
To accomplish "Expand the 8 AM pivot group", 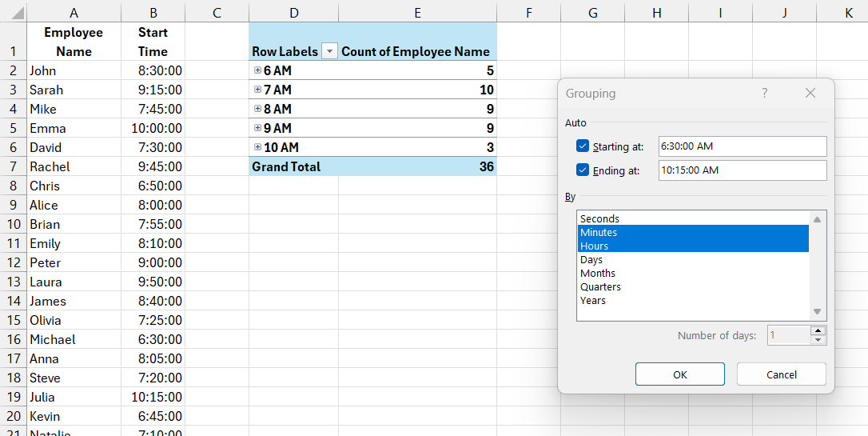I will click(x=257, y=109).
